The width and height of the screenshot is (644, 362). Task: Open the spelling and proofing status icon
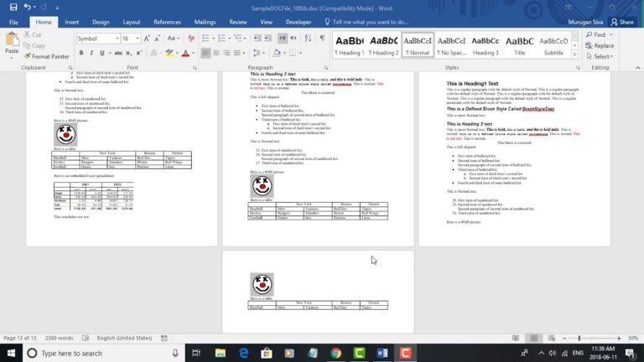pyautogui.click(x=86, y=338)
